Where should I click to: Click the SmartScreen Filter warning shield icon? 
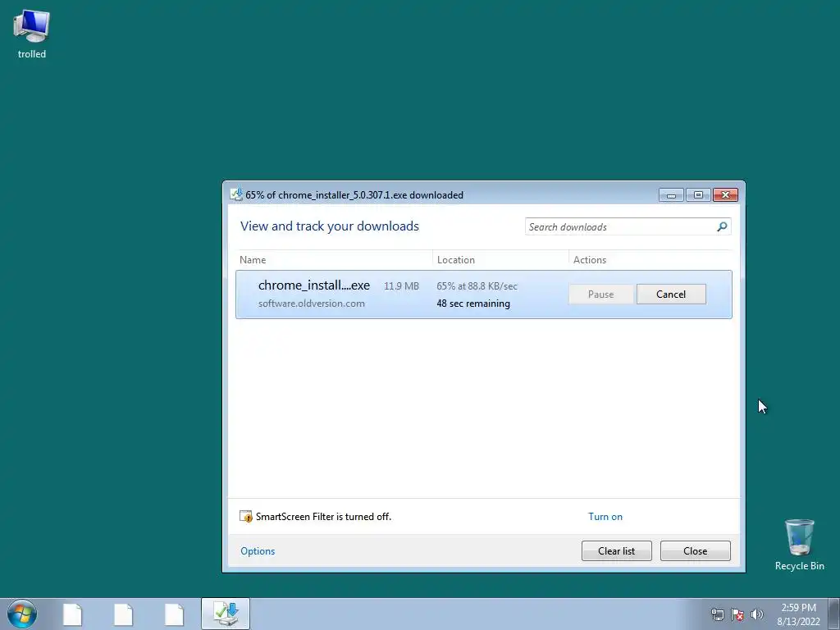246,517
